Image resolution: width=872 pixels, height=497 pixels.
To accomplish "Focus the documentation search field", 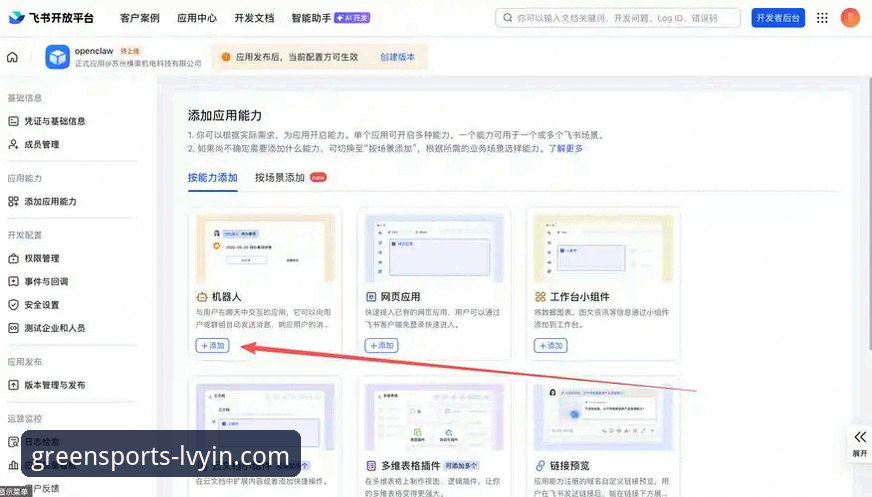I will pos(618,18).
